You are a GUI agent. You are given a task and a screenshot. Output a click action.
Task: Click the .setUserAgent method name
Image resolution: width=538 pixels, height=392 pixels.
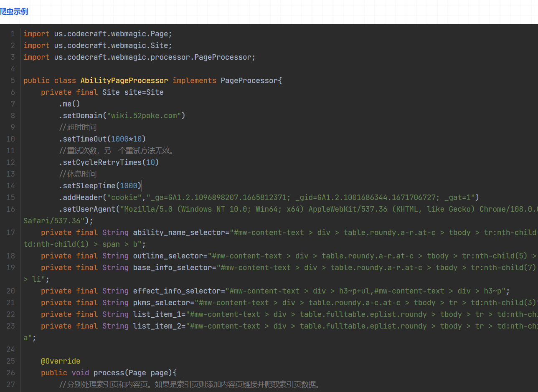tap(87, 209)
